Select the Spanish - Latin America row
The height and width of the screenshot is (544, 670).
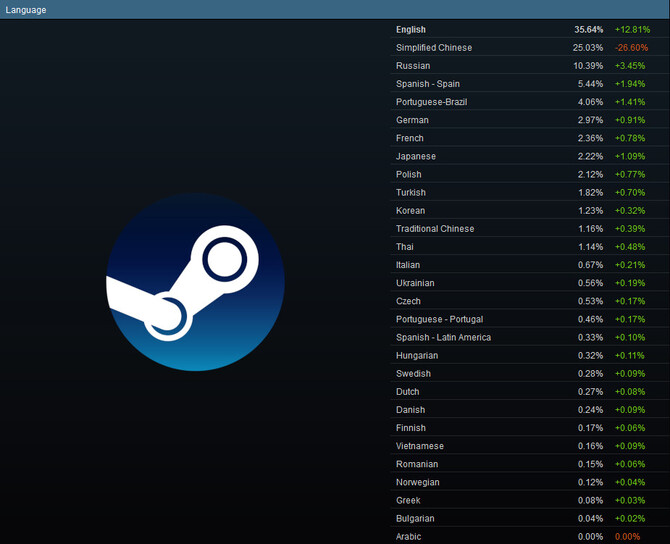click(x=530, y=337)
